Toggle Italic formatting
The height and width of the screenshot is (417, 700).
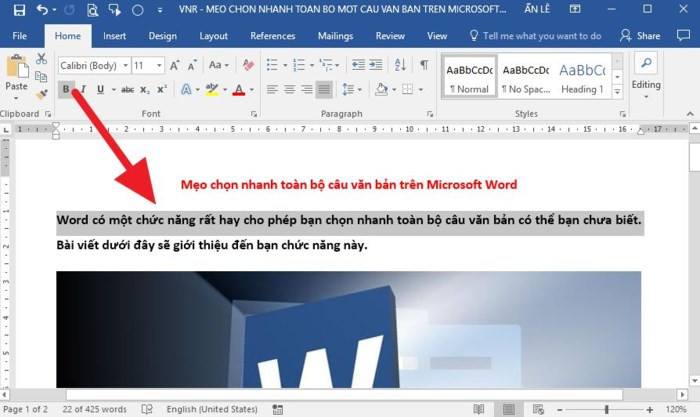click(83, 89)
